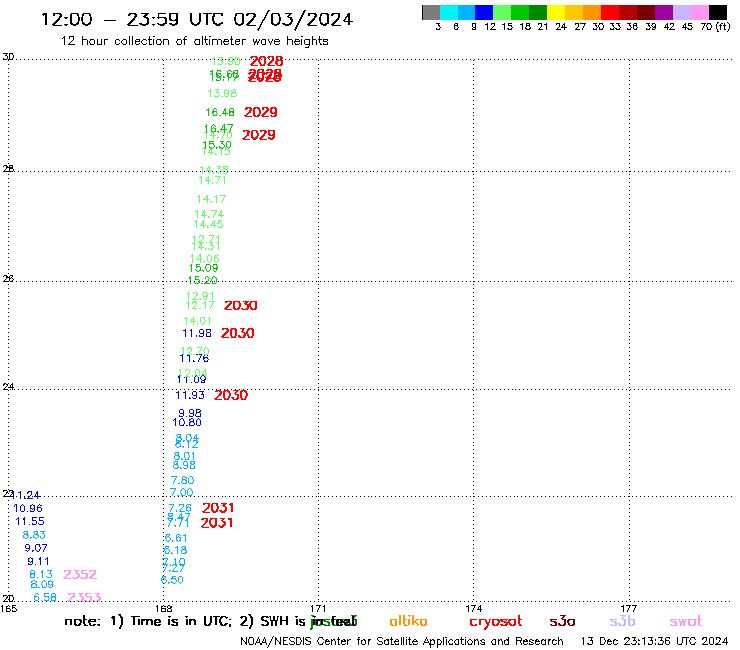This screenshot has height=650, width=740.
Task: Click the wave height value 8.98
Action: [184, 465]
